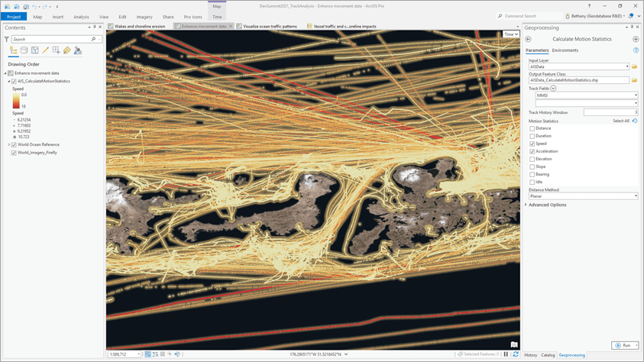
Task: Pause drawing with the status bar pause icon
Action: point(506,354)
